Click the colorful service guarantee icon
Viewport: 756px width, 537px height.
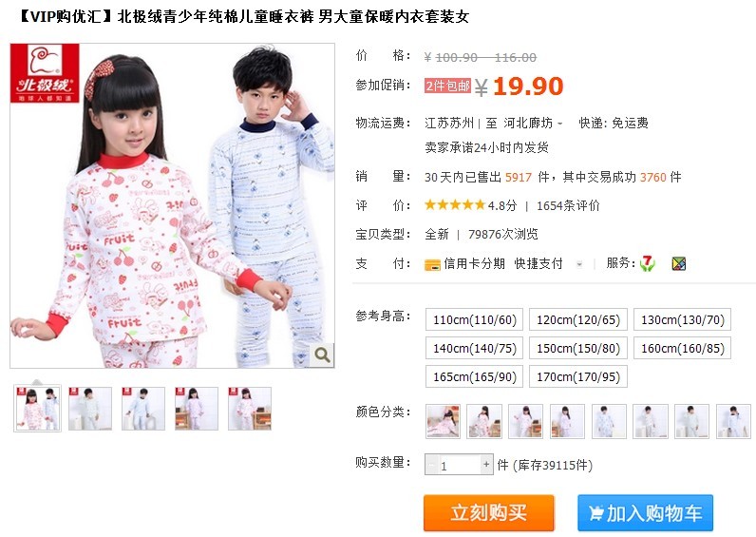pos(679,263)
